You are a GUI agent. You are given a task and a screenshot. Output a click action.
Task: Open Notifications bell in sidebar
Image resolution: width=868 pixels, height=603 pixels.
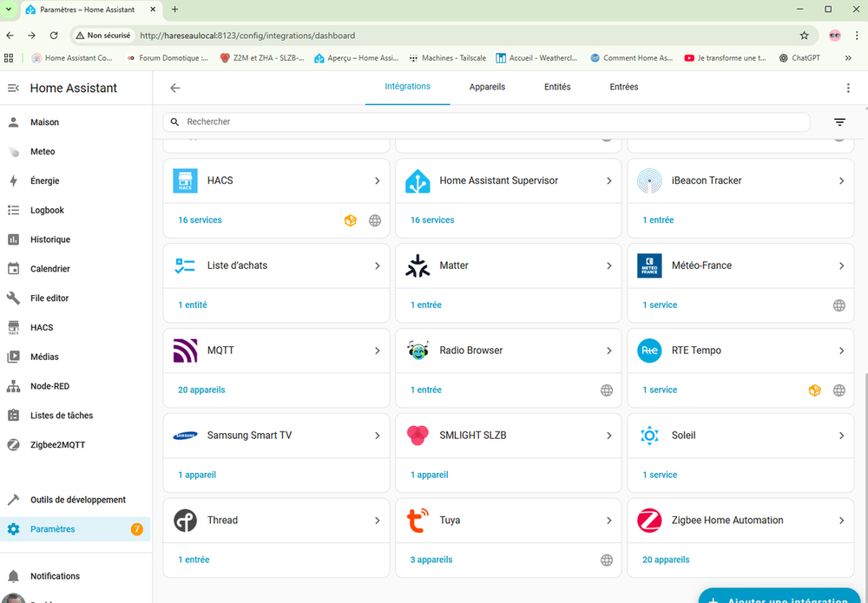[x=13, y=576]
